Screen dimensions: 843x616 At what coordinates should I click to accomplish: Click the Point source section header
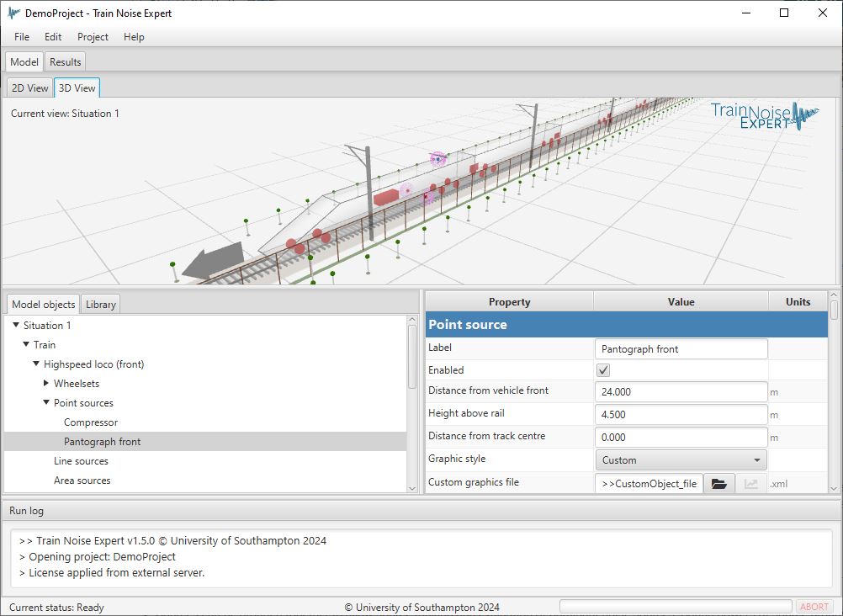point(626,324)
